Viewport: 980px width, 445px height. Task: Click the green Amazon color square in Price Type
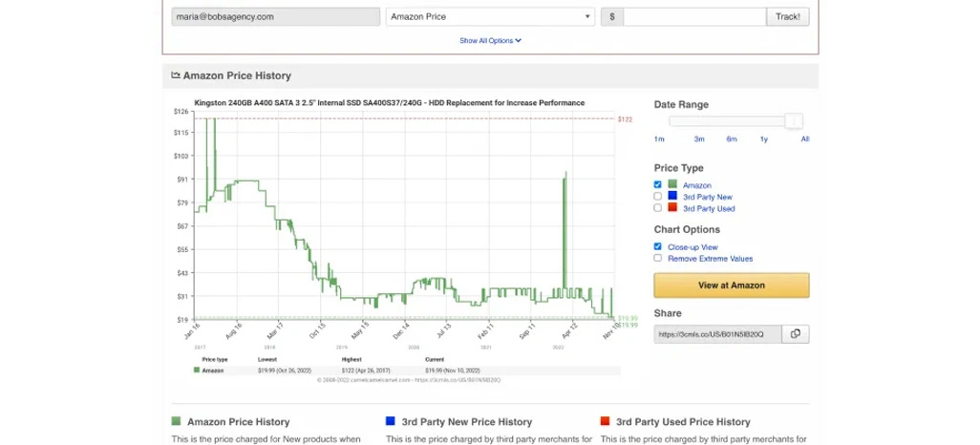coord(672,184)
